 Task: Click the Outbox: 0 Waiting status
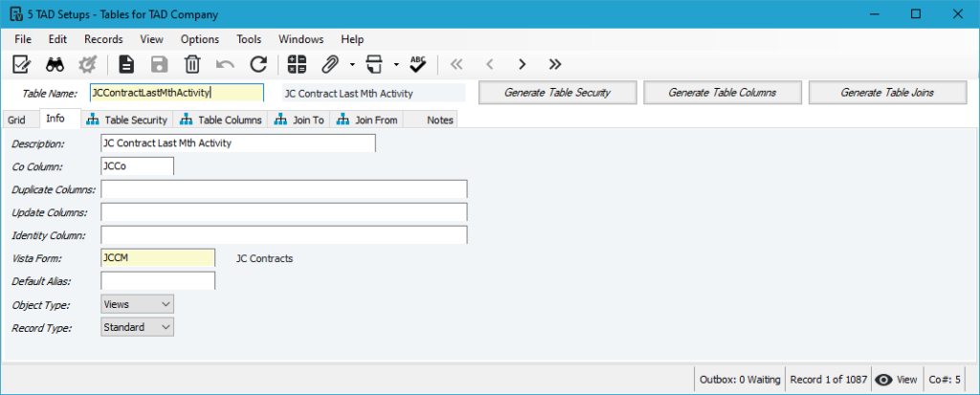coord(740,380)
